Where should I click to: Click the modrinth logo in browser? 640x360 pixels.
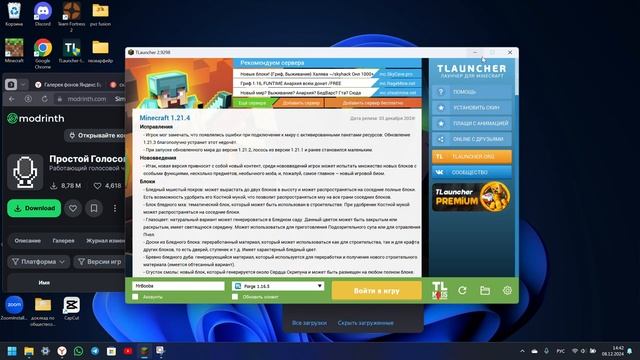point(36,118)
